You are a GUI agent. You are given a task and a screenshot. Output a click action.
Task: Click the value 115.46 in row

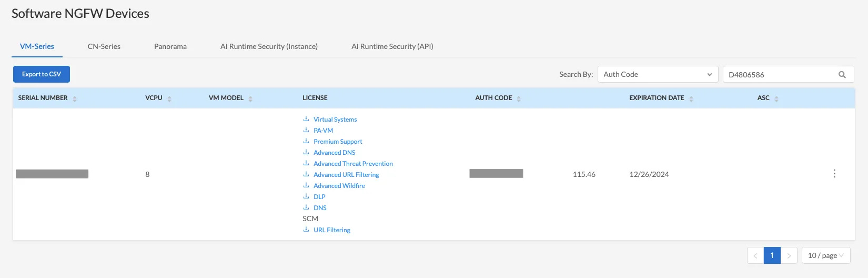(x=584, y=174)
